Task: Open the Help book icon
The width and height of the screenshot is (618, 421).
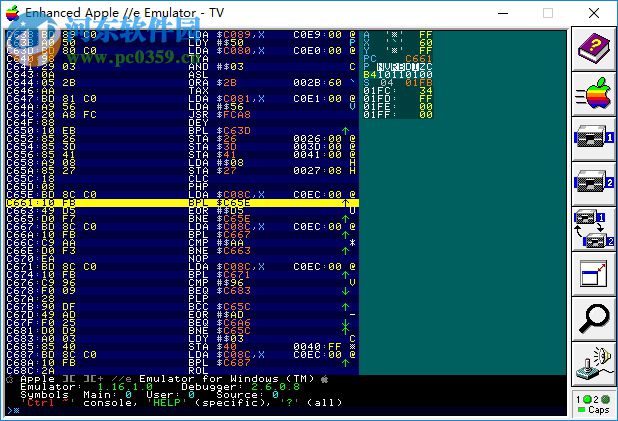Action: coord(594,49)
